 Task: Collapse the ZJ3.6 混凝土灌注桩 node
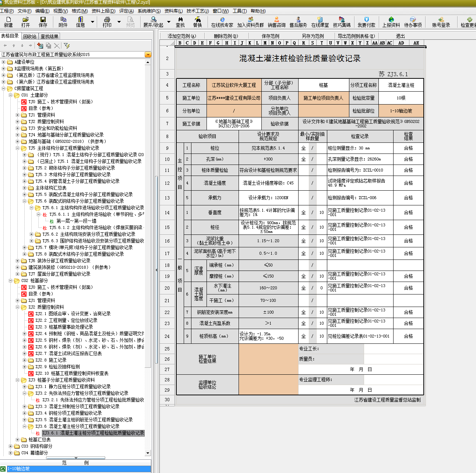pos(25,426)
